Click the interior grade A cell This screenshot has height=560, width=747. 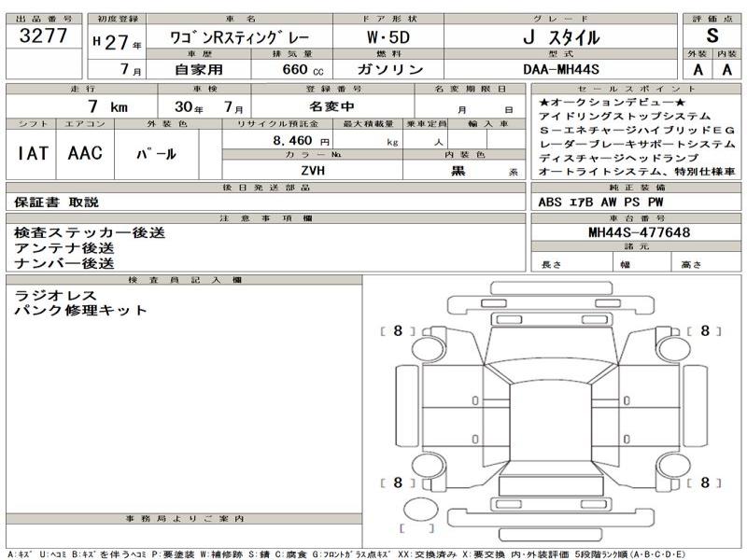(727, 70)
